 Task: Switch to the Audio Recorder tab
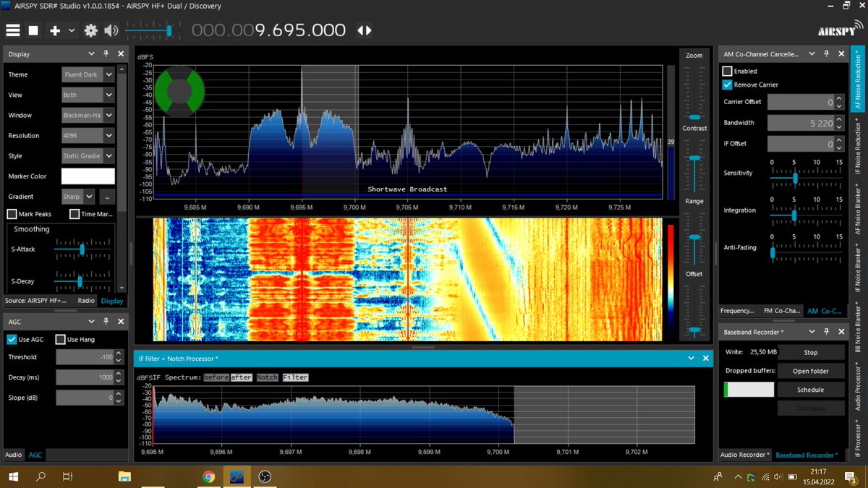pyautogui.click(x=744, y=455)
